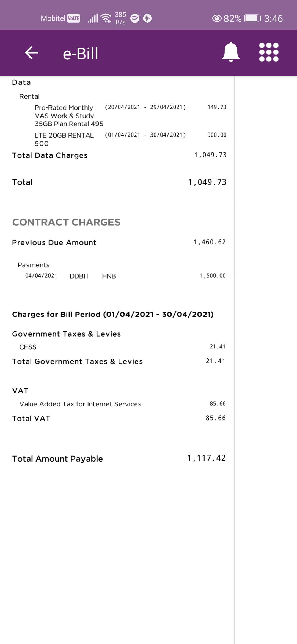Tap the VoLTE indicator icon
297x644 pixels.
coord(74,18)
